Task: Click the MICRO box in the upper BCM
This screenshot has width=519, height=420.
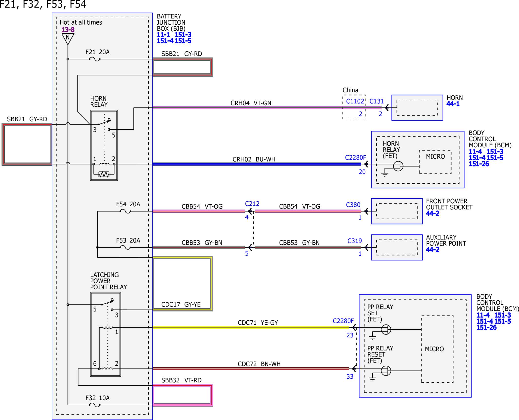Action: (x=435, y=162)
